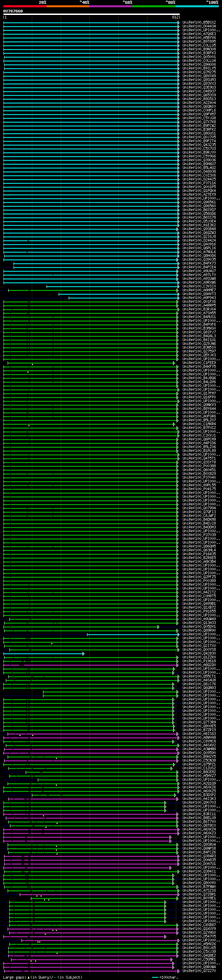Click label UniRef100_Q2PFZ5

199,577
